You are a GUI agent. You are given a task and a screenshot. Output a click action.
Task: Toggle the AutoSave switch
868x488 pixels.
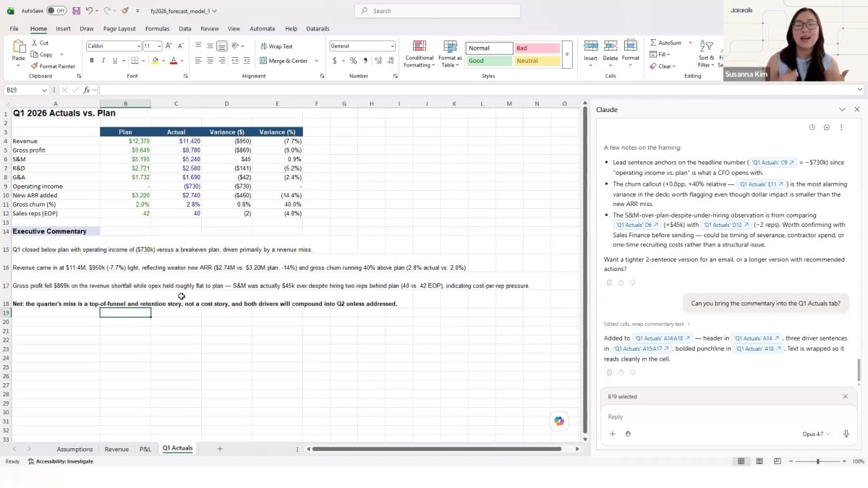point(56,11)
